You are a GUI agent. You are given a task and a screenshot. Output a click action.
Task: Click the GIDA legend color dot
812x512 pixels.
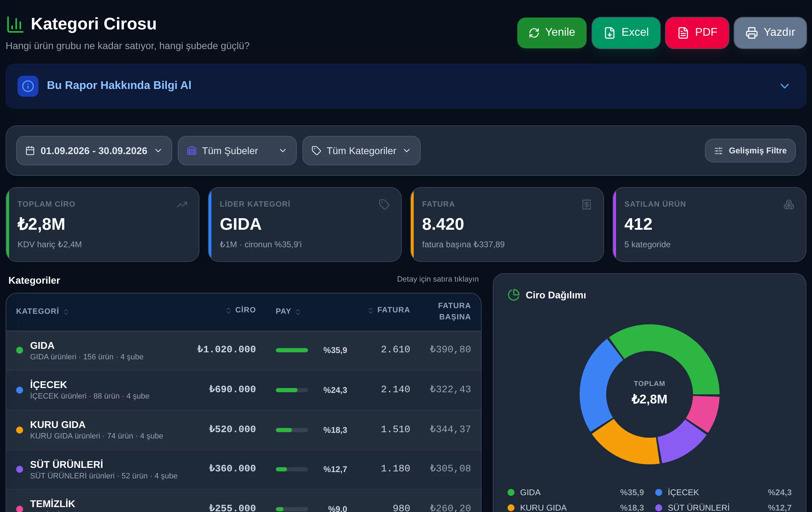click(x=511, y=492)
